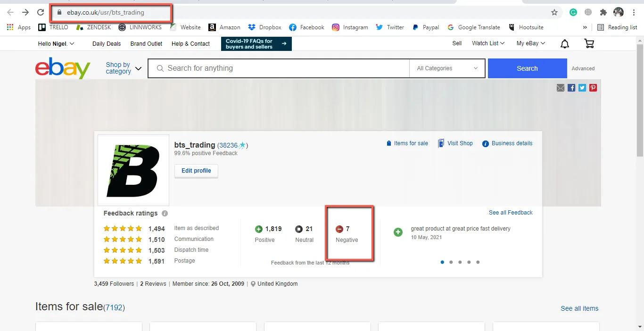This screenshot has width=644, height=331.
Task: Share the profile on Pinterest icon
Action: (593, 88)
